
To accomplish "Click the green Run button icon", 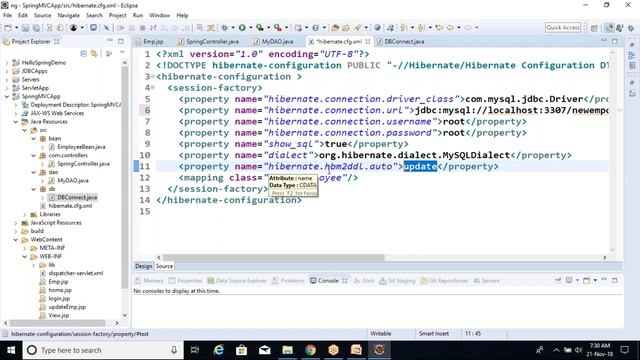I will [242, 28].
